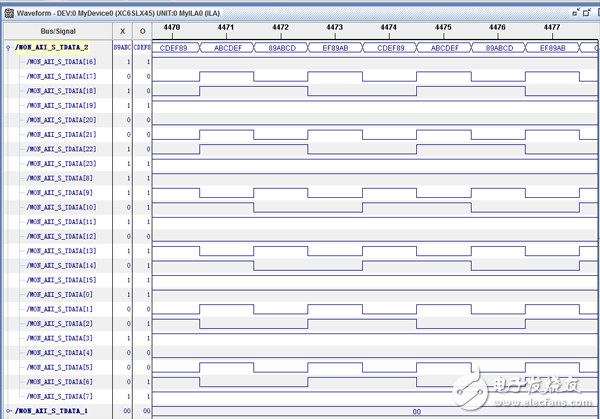Screen dimensions: 600x419
Task: Click the Bus/Signal column header
Action: tap(58, 31)
